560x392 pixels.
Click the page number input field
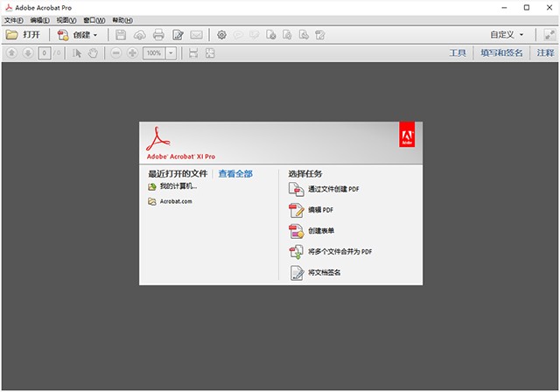44,53
